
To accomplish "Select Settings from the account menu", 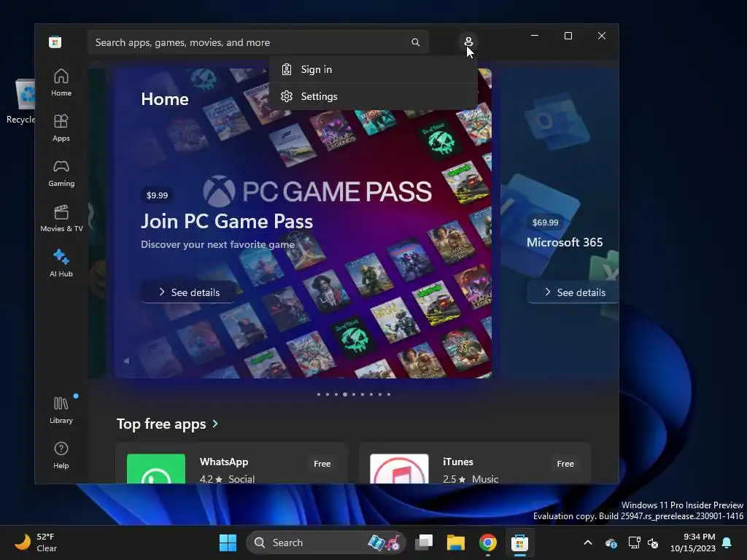I will (x=373, y=97).
